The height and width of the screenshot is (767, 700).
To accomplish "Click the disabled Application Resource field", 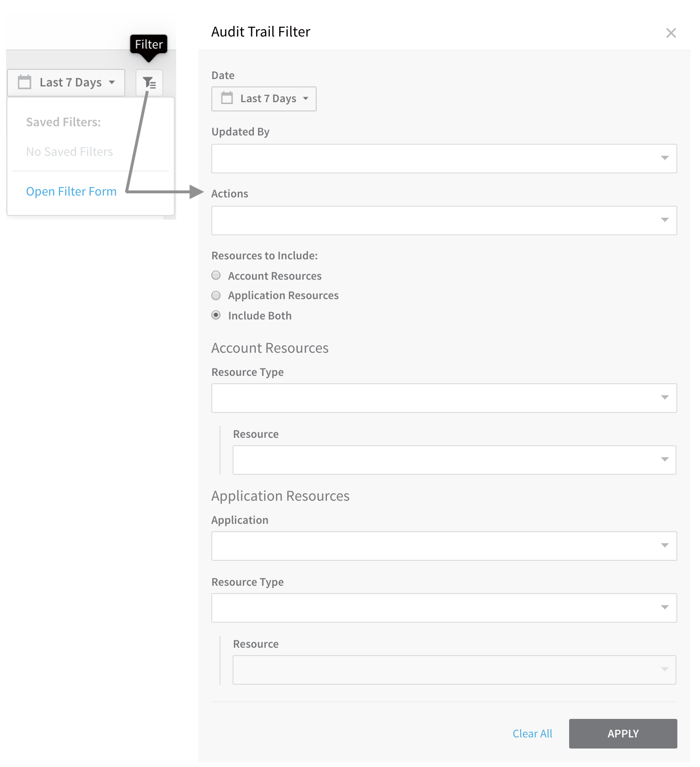I will pyautogui.click(x=454, y=669).
